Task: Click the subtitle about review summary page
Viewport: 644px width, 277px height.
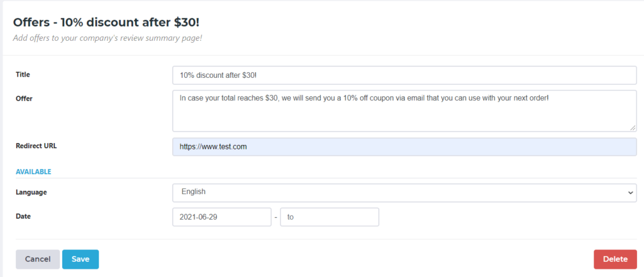Action: point(108,38)
